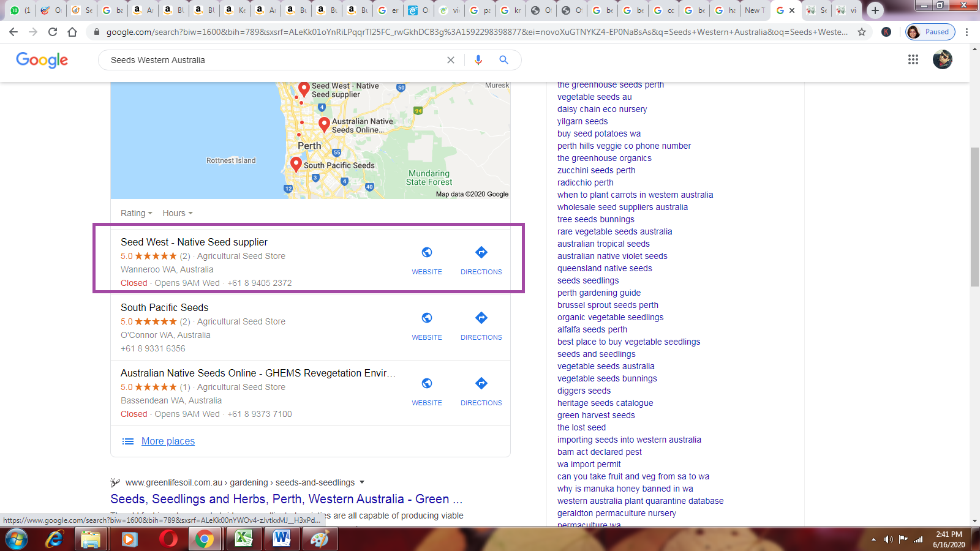Click 'perth gardening guide' link

599,293
